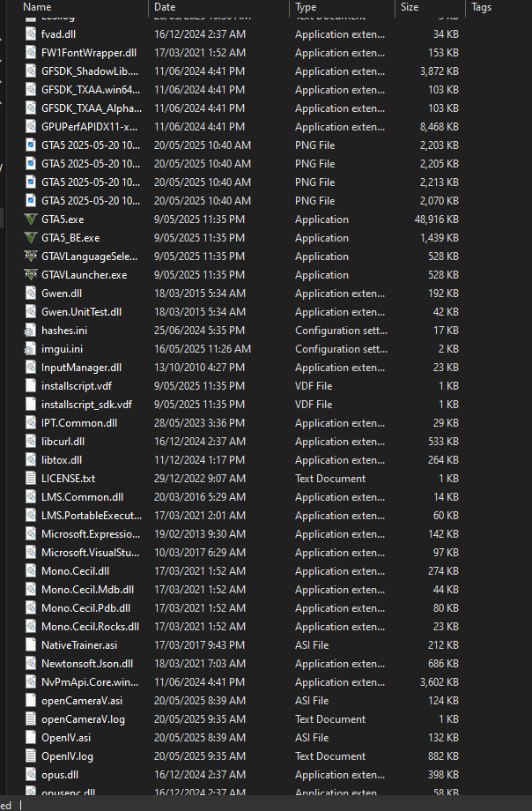Select the Mono.Cecil.Mdb.dll file name
532x811 pixels.
click(88, 590)
